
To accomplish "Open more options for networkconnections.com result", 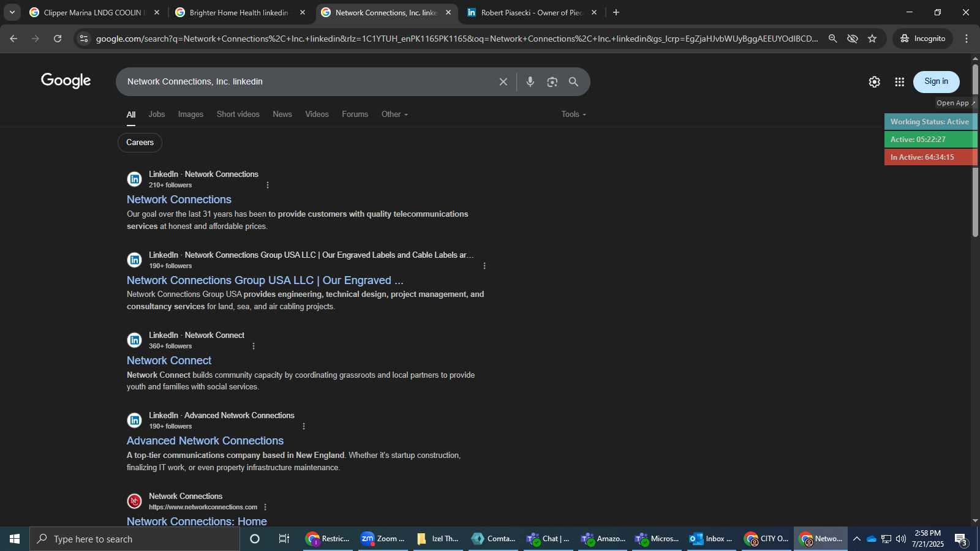I will point(265,507).
